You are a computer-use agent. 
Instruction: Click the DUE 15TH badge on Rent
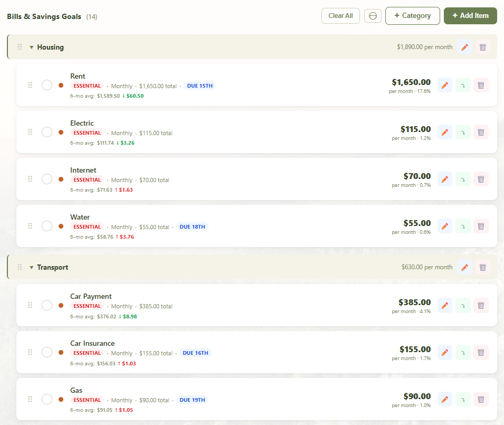[199, 86]
